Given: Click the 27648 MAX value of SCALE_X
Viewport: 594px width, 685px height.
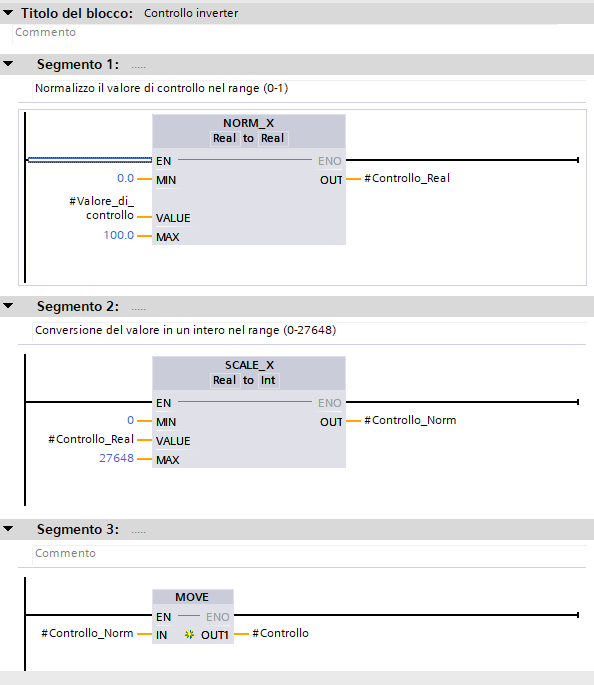Looking at the screenshot, I should [116, 458].
